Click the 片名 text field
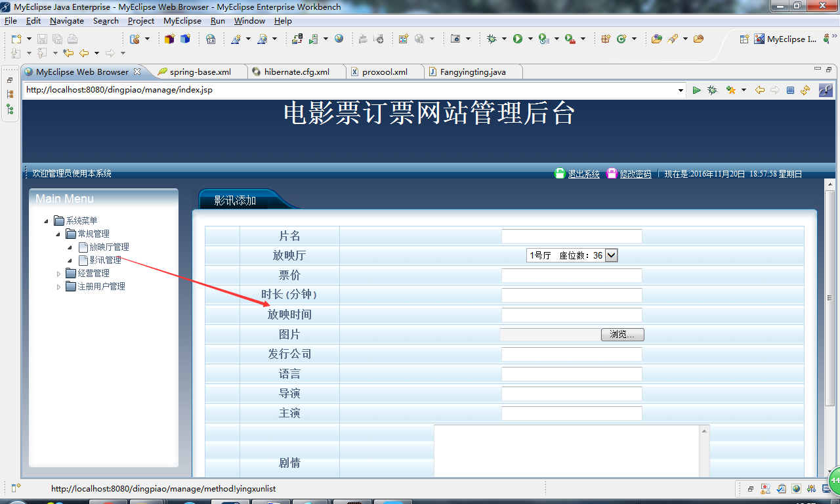The height and width of the screenshot is (504, 840). pyautogui.click(x=572, y=236)
